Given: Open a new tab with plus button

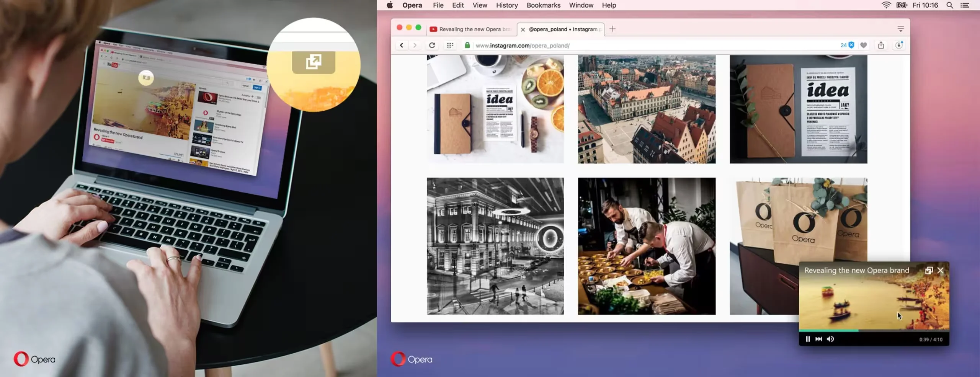Looking at the screenshot, I should click(x=612, y=29).
